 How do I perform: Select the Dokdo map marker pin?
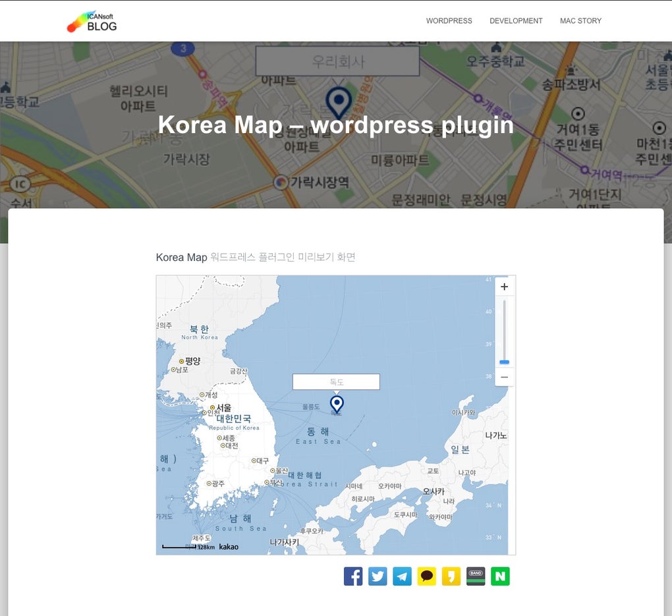click(337, 404)
